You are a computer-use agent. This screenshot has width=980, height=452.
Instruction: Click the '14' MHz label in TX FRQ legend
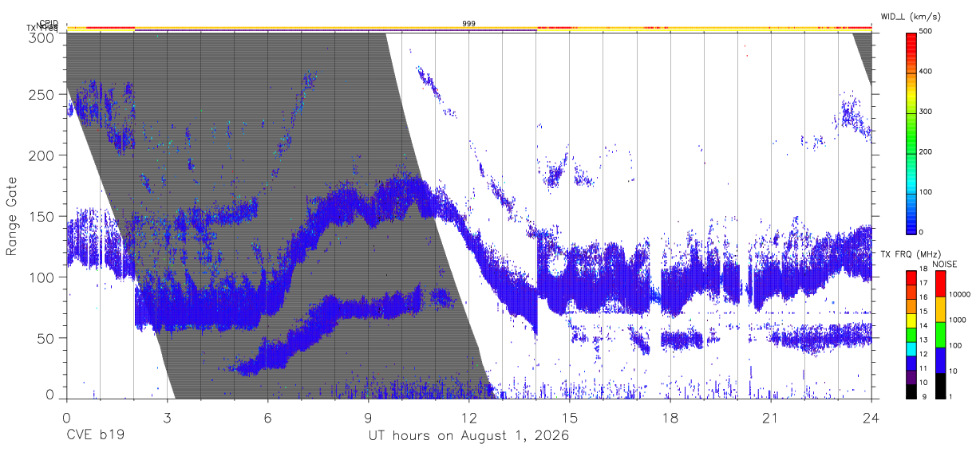(924, 325)
